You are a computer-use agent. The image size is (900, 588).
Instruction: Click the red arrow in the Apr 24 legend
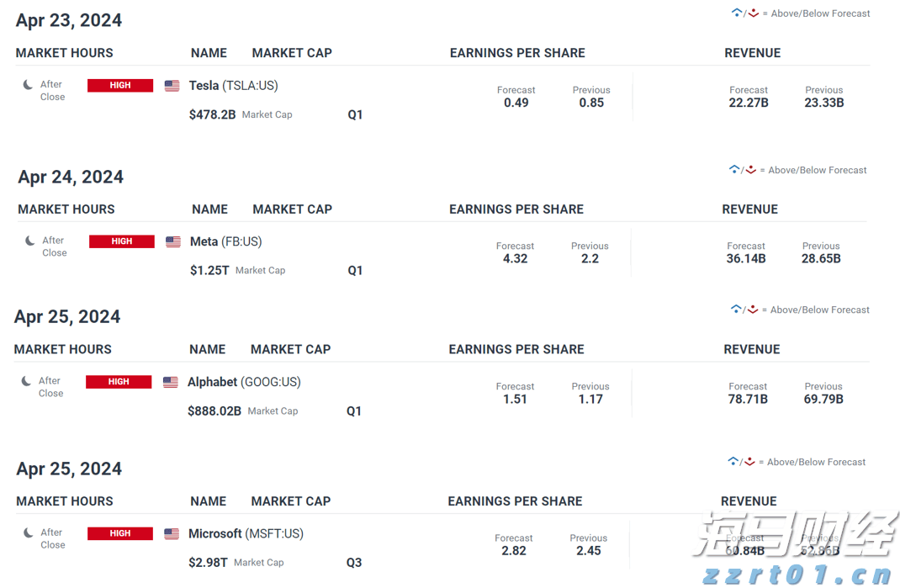click(750, 169)
